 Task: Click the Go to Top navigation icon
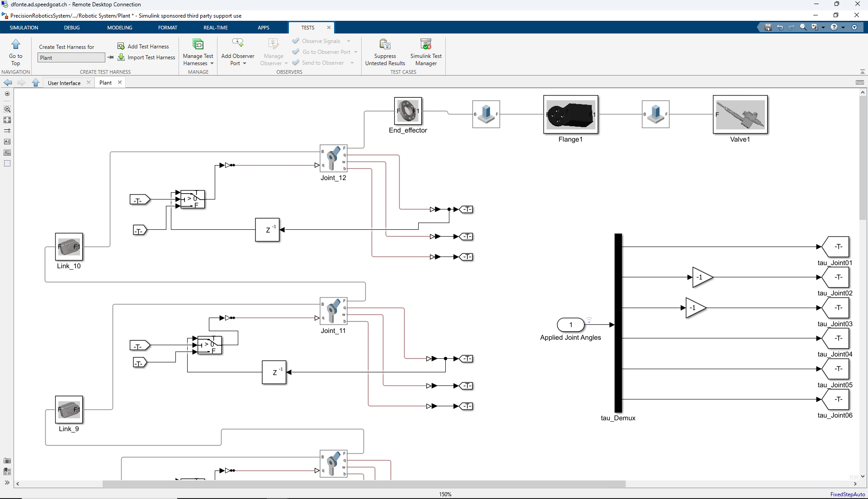[x=16, y=44]
